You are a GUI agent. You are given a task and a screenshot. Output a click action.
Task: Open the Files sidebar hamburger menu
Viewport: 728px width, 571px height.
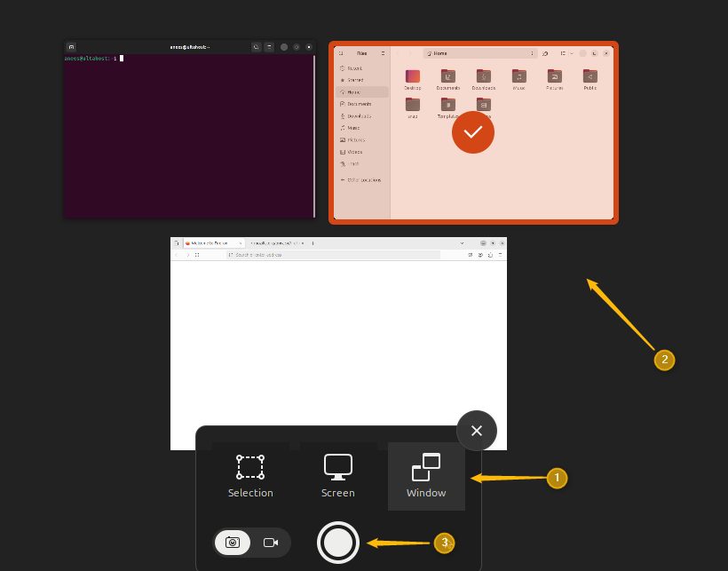click(x=383, y=53)
